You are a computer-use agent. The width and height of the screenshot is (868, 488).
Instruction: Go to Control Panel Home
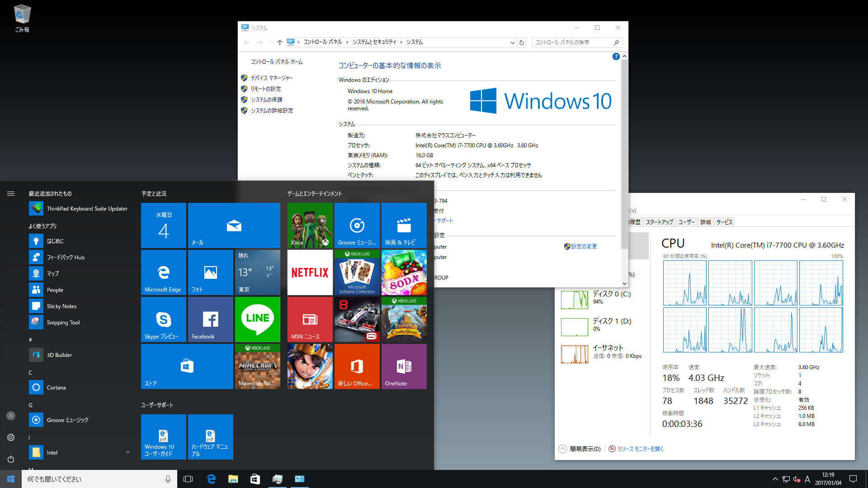[x=277, y=62]
